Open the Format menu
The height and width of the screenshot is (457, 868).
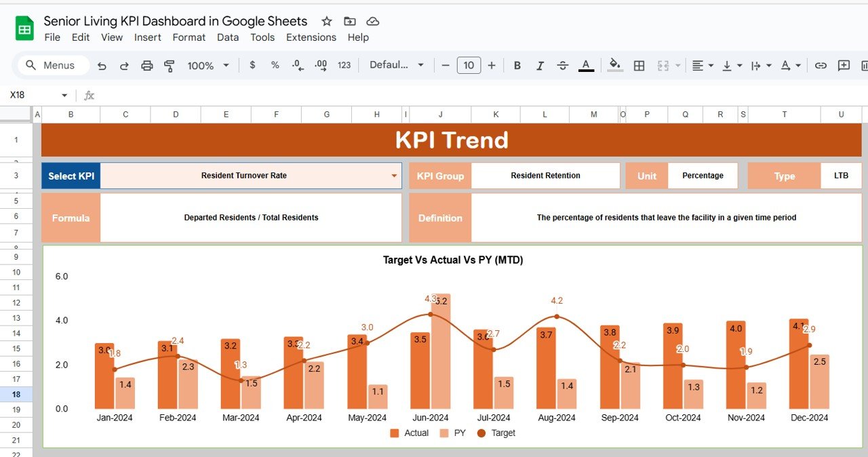[189, 37]
